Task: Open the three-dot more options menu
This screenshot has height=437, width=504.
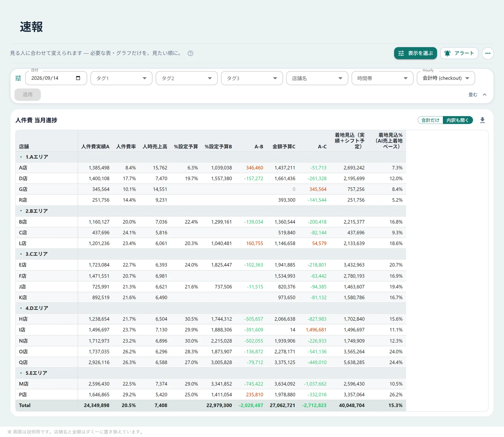Action: pos(488,53)
